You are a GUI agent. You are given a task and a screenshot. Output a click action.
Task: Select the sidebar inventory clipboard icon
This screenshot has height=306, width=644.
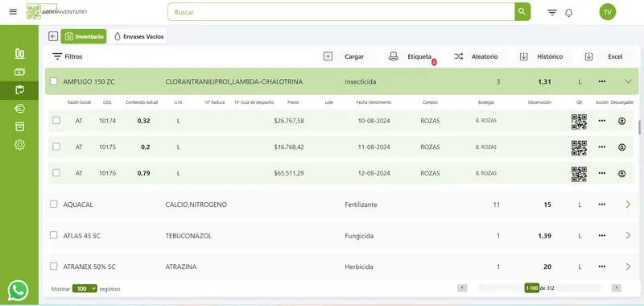point(19,90)
